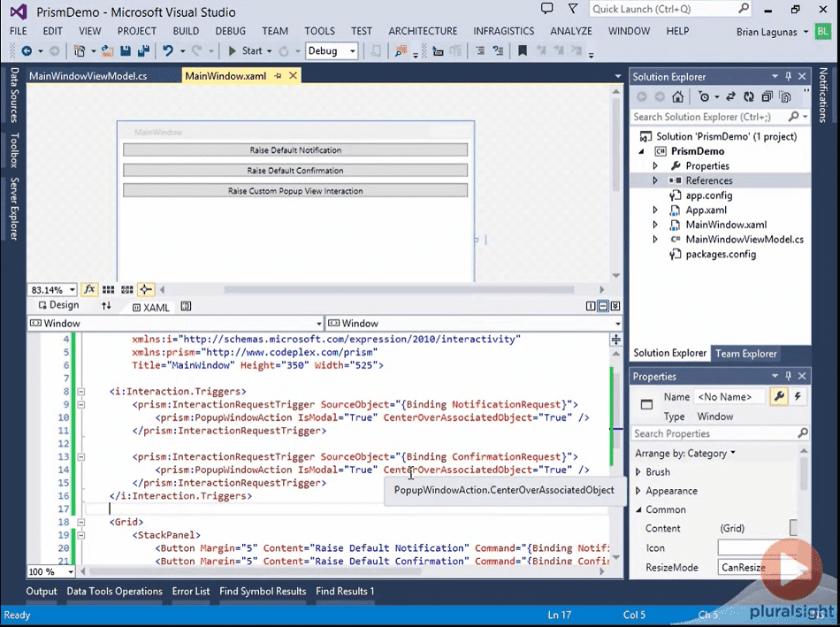This screenshot has width=840, height=627.
Task: Click the notifications filter flag icon
Action: pyautogui.click(x=573, y=9)
